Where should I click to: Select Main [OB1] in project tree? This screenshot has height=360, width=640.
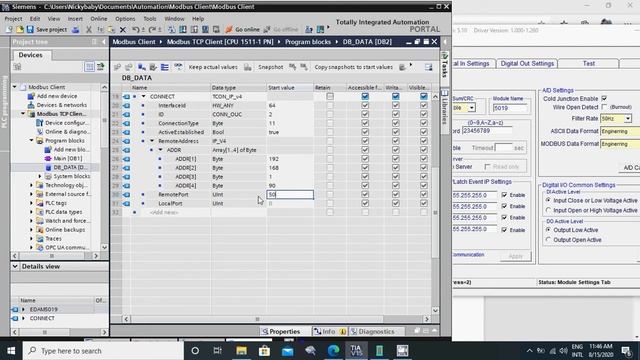point(68,158)
